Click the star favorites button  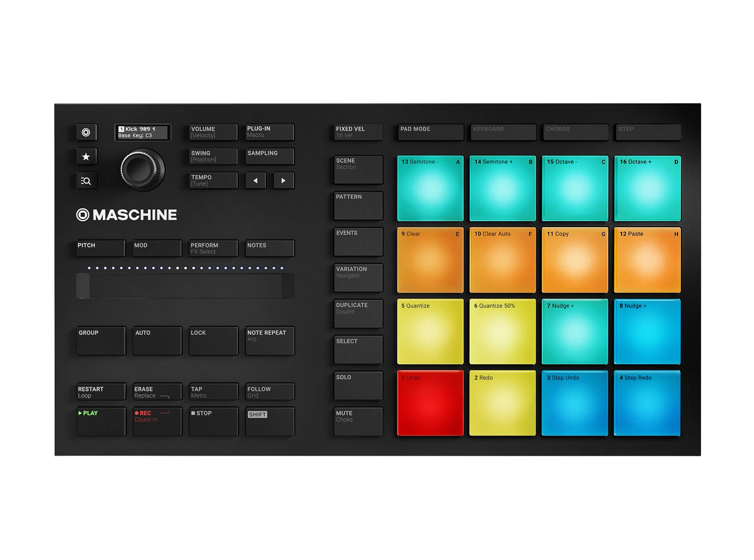tap(86, 157)
